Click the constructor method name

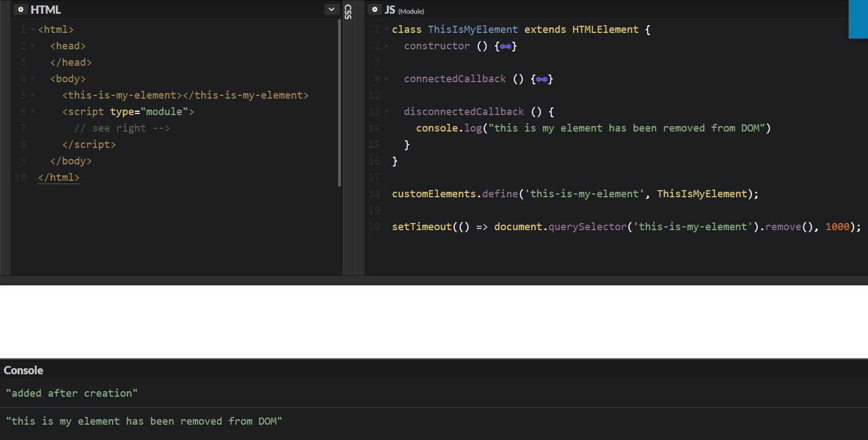(x=437, y=46)
